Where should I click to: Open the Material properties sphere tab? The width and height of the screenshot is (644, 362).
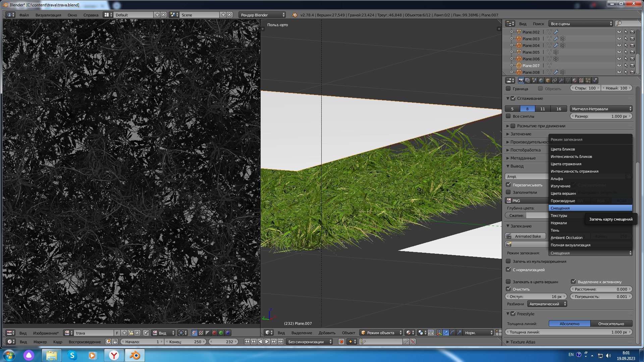[x=575, y=80]
